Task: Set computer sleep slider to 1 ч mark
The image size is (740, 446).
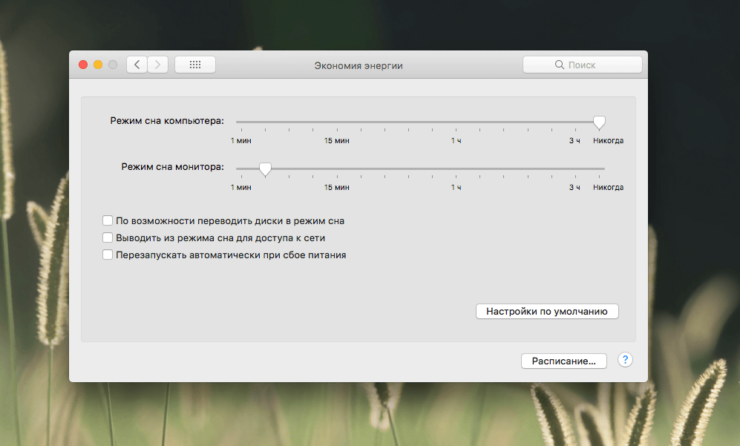Action: tap(456, 122)
